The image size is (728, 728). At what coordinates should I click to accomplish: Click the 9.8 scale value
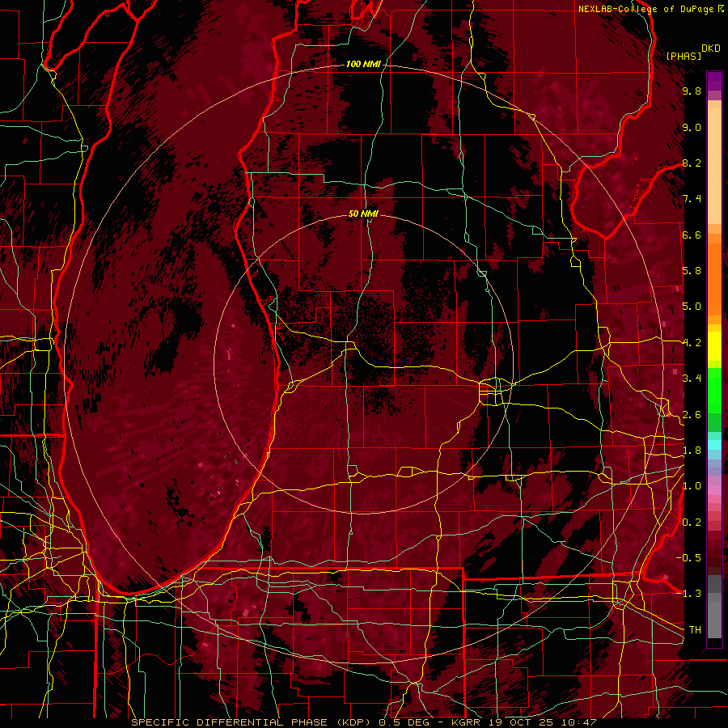click(692, 91)
